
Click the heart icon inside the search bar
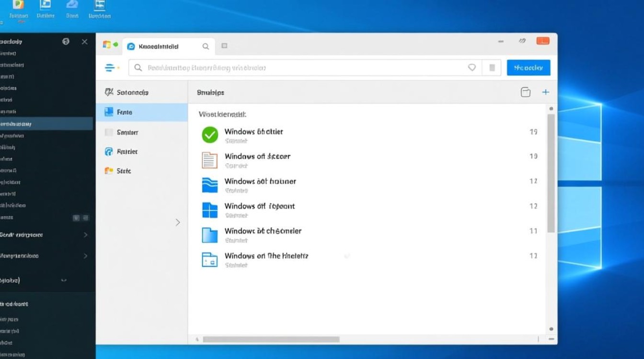(472, 68)
